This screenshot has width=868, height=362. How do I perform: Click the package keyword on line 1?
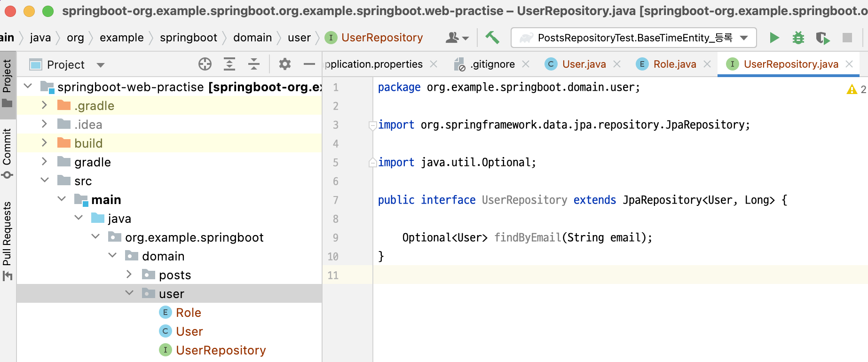[399, 87]
